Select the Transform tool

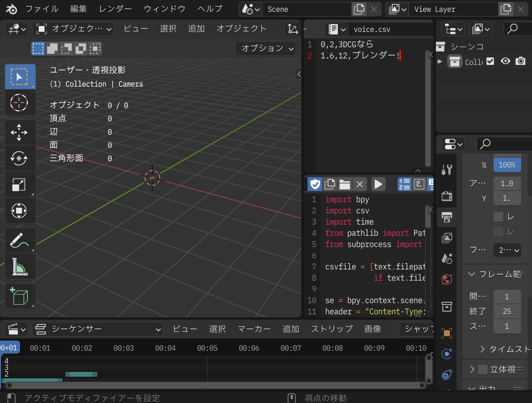pyautogui.click(x=20, y=211)
